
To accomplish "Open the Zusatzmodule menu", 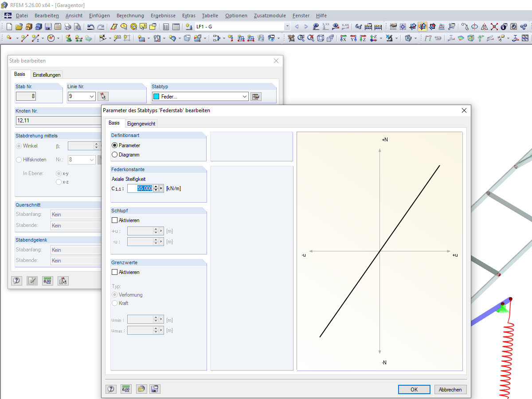I will (270, 16).
